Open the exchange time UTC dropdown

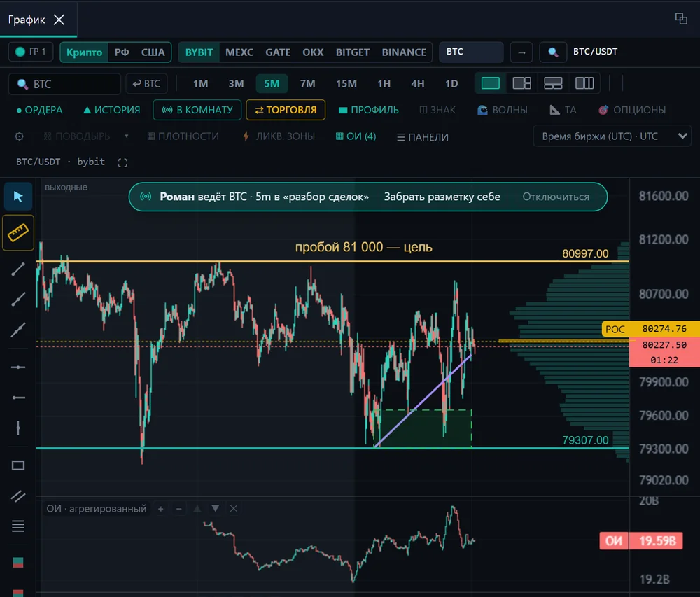612,136
